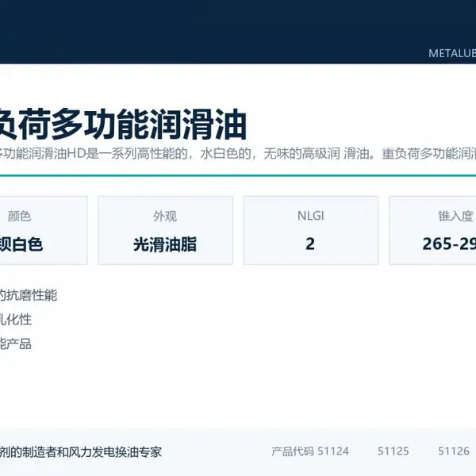Click the METALUB brand text in header

tap(452, 53)
